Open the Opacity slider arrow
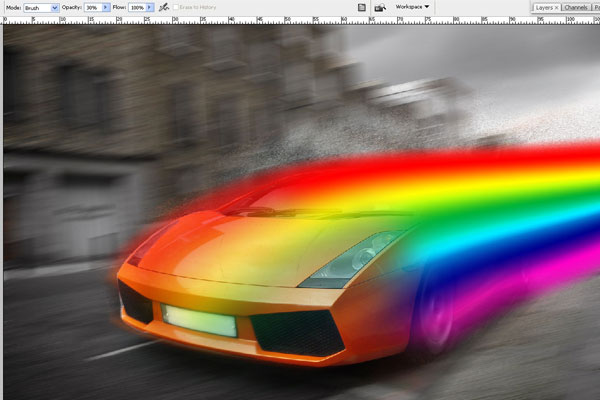Image resolution: width=600 pixels, height=400 pixels. coord(106,8)
